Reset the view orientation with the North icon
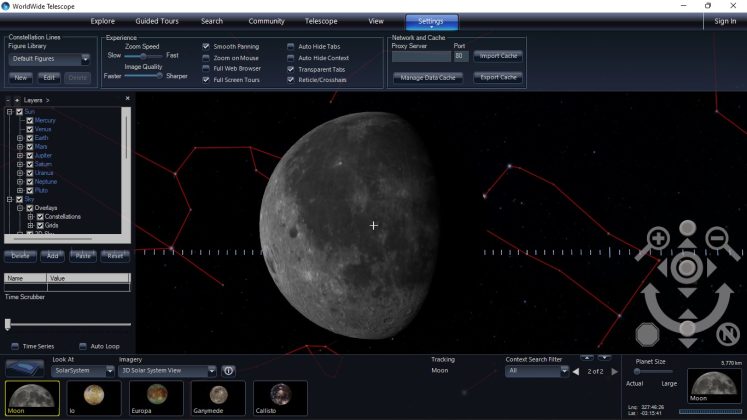747x420 pixels. [727, 334]
